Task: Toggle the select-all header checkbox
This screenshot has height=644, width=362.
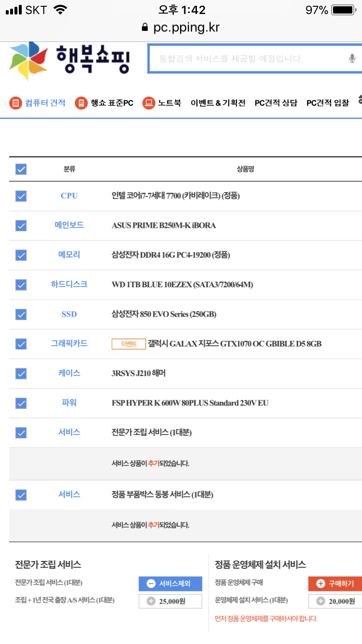Action: click(x=21, y=169)
